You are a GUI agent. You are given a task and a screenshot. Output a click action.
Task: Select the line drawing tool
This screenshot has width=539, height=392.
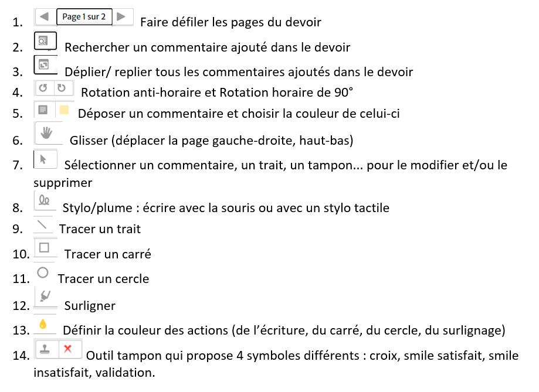42,224
